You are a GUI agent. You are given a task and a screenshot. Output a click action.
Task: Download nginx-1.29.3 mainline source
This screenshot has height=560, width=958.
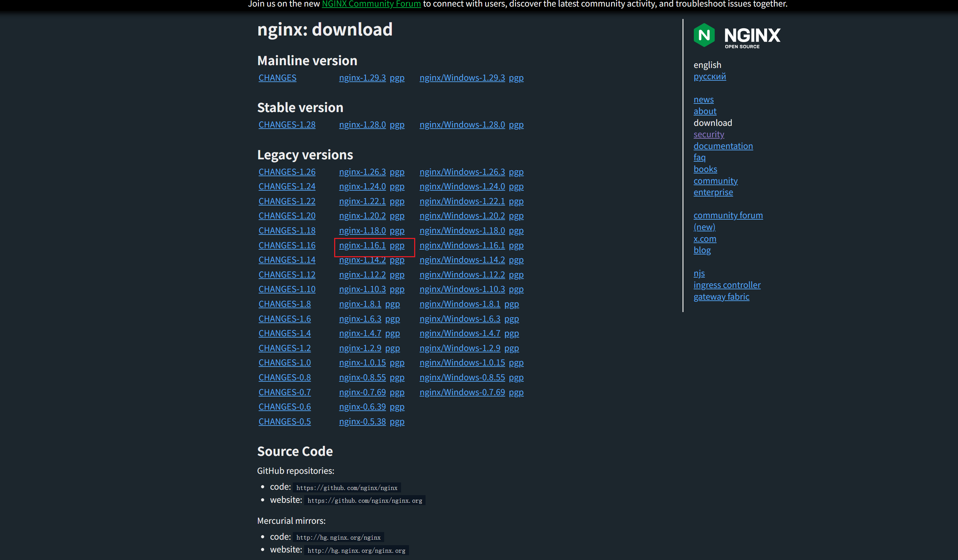tap(362, 78)
